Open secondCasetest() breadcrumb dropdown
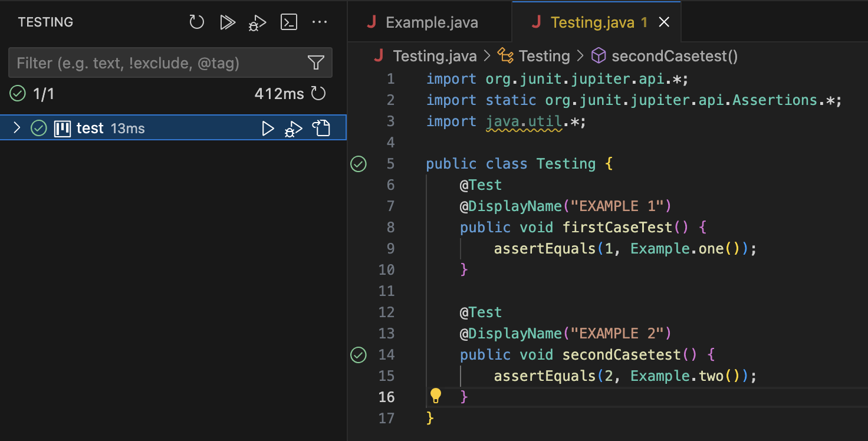 pos(674,56)
